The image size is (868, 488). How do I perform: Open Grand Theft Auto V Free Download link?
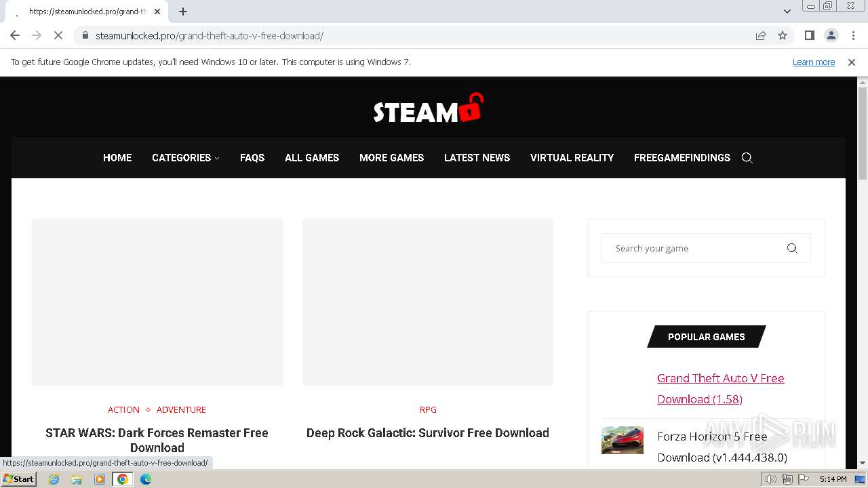[720, 388]
